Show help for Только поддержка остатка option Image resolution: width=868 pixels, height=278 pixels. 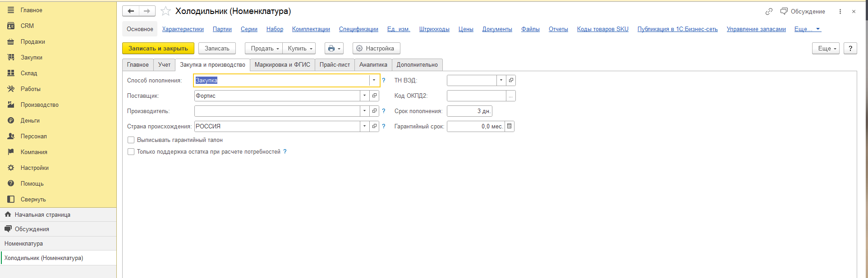coord(285,152)
